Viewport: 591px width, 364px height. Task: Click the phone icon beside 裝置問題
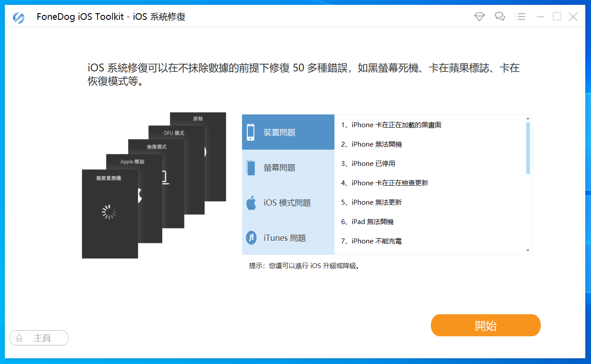pyautogui.click(x=251, y=132)
